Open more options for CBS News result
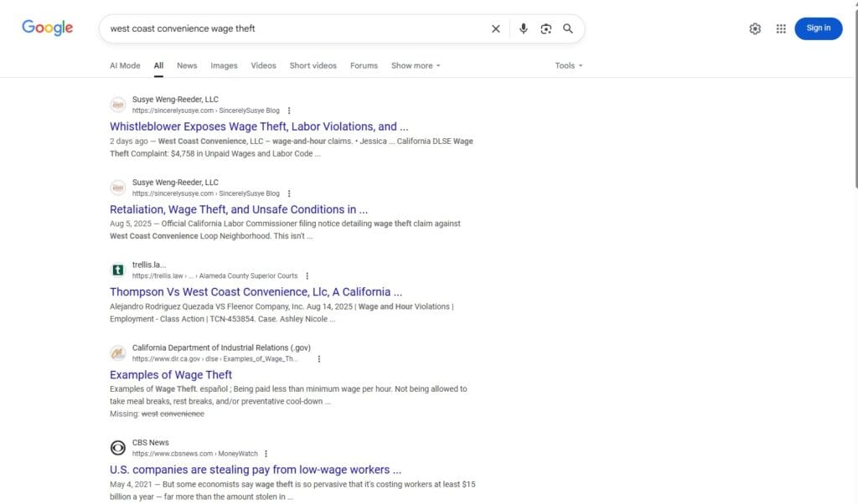 click(x=266, y=454)
